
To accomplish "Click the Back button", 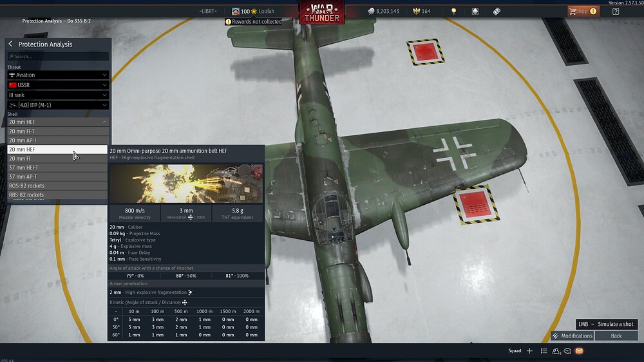I will [x=616, y=336].
